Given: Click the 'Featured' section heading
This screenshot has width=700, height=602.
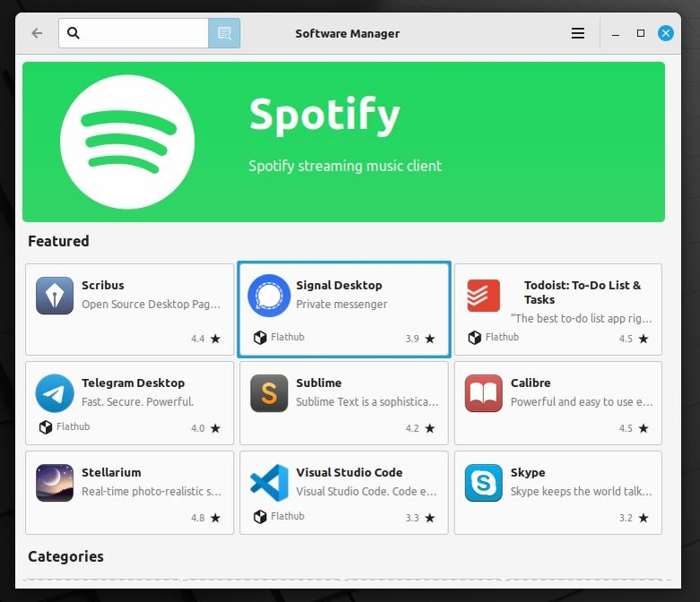Looking at the screenshot, I should point(58,241).
